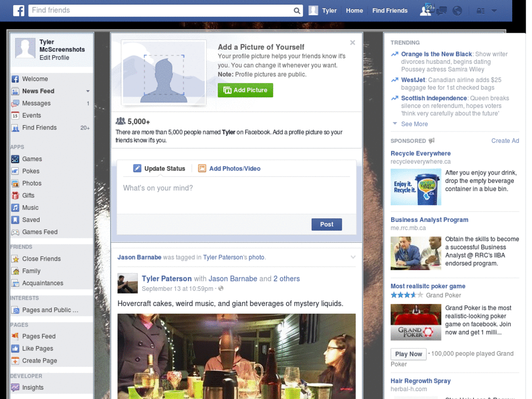Dismiss the Add a Picture card
The width and height of the screenshot is (532, 399).
coord(353,43)
